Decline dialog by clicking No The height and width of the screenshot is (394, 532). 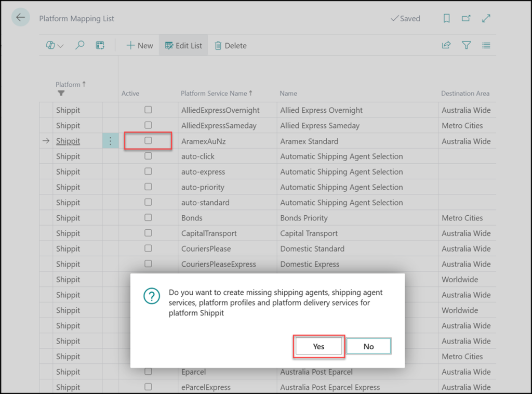368,347
